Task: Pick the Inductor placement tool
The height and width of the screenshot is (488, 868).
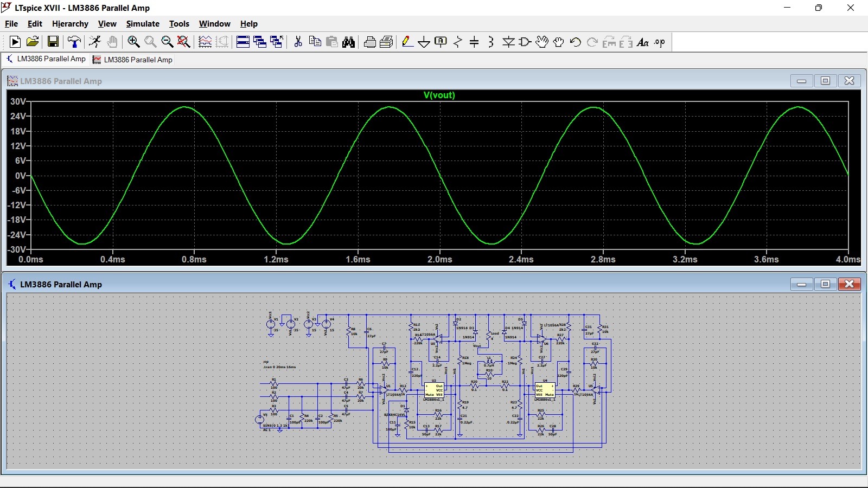Action: [x=491, y=42]
